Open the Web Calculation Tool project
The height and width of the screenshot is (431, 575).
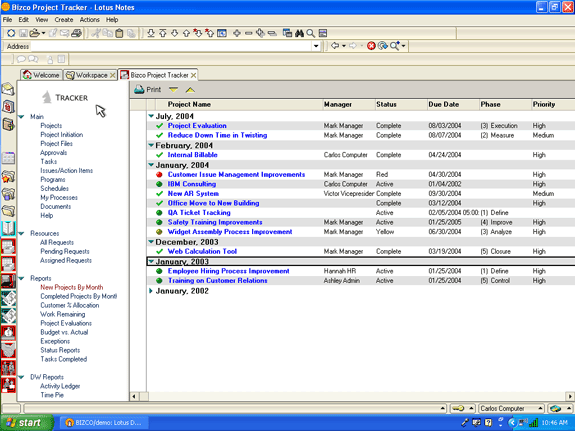tap(202, 252)
